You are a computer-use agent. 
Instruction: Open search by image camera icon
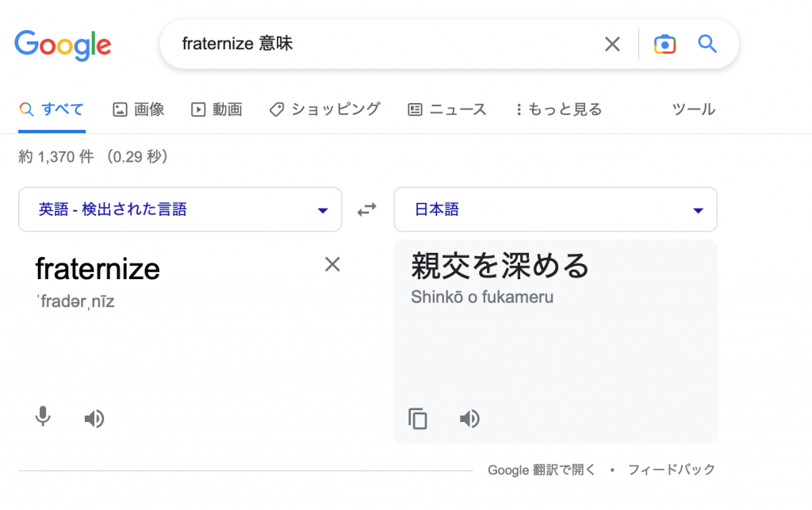665,44
